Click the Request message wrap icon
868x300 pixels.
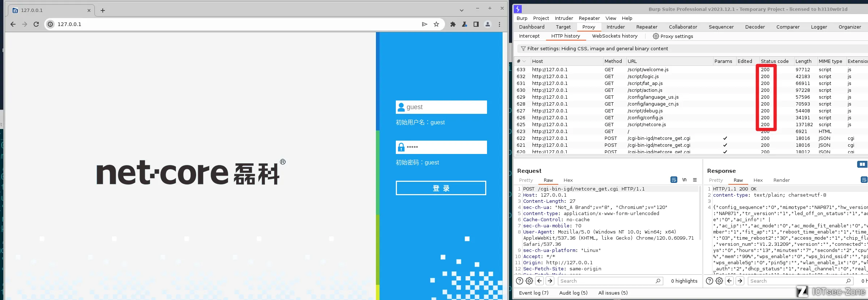[674, 180]
